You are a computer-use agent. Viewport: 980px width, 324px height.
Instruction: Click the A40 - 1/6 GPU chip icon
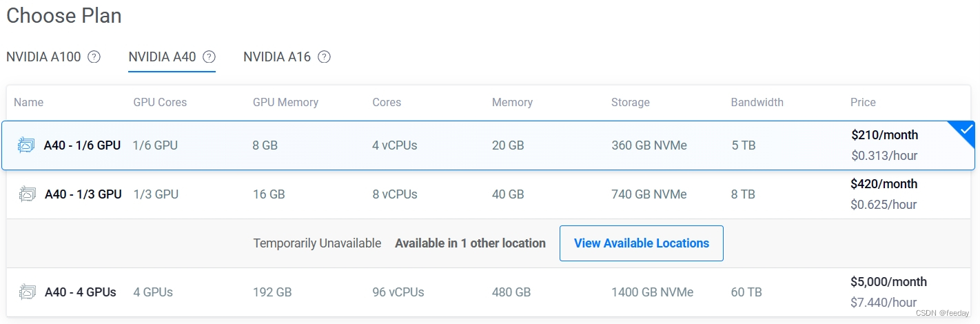point(26,145)
